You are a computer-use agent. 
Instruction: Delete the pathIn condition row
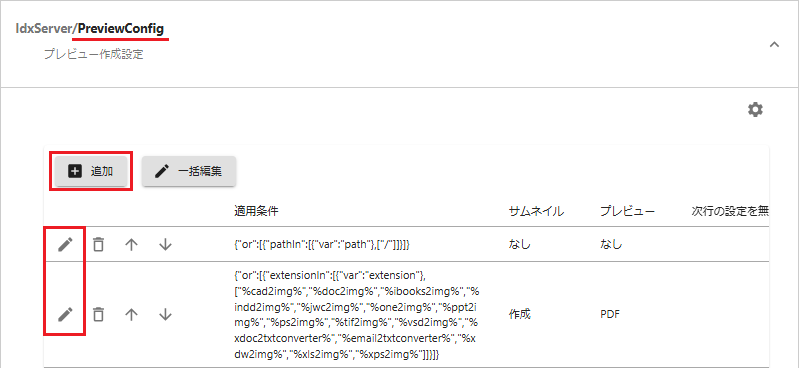tap(99, 245)
